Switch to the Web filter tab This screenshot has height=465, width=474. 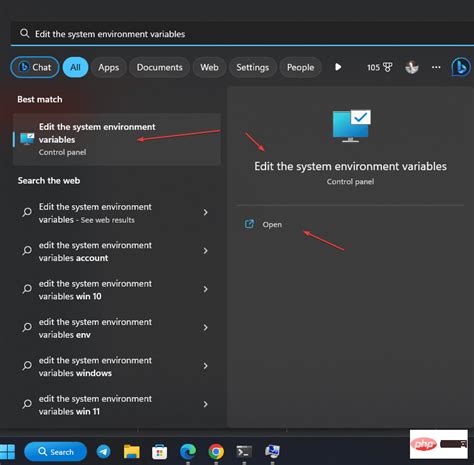point(209,67)
